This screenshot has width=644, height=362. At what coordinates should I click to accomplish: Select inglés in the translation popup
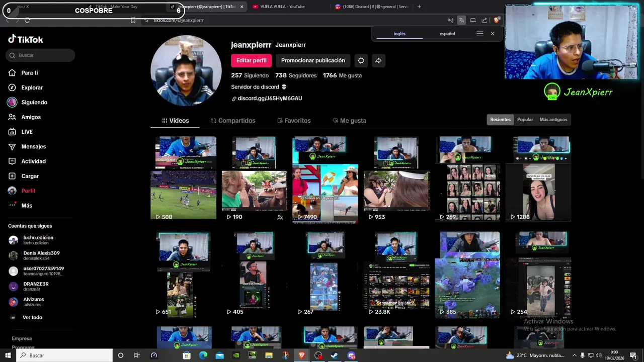coord(399,34)
